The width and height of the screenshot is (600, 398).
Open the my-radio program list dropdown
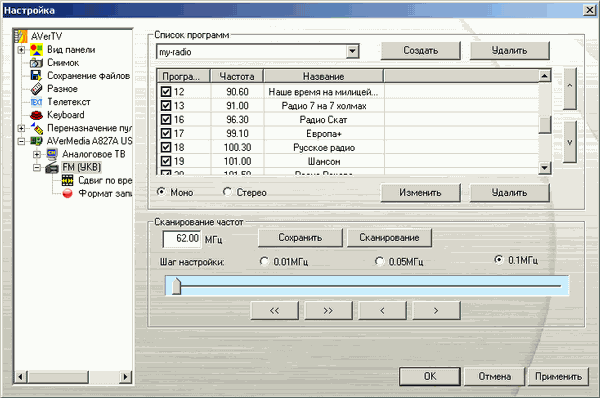352,51
